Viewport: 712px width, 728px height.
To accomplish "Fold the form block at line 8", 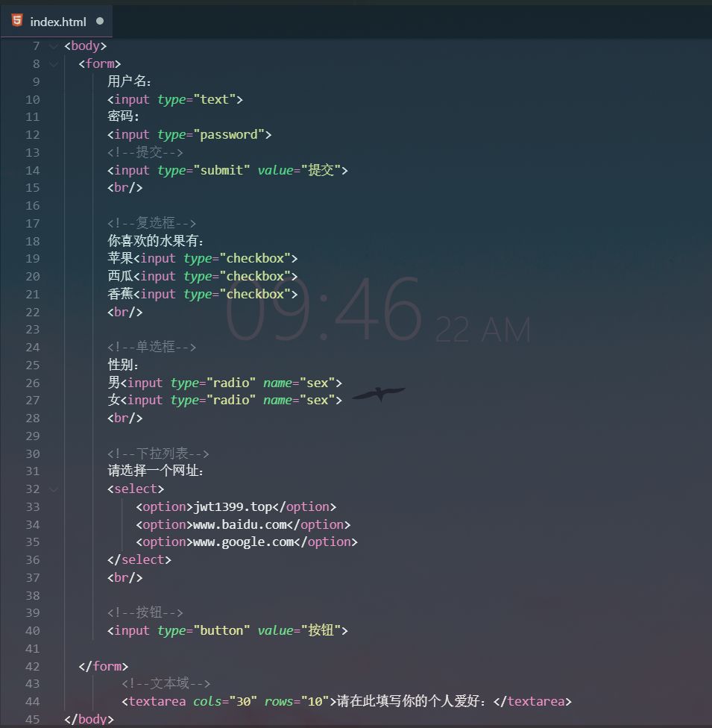I will 53,64.
